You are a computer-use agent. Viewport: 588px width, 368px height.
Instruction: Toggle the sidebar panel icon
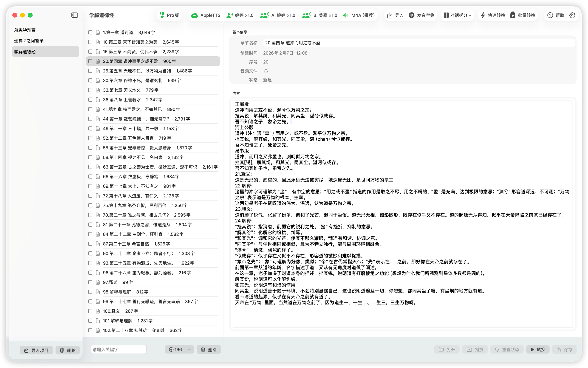point(75,15)
